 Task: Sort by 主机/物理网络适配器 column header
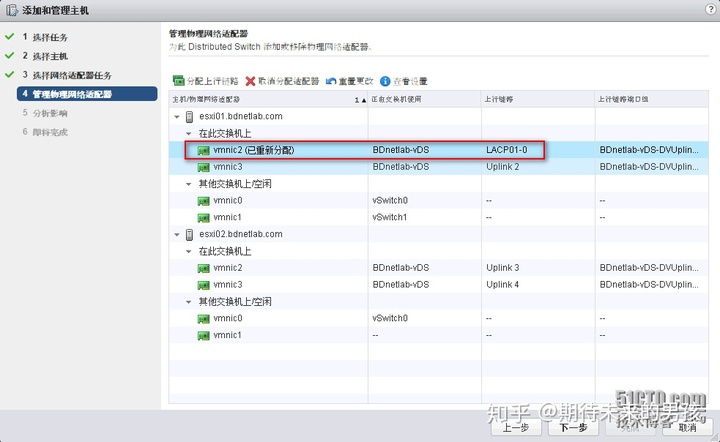(268, 100)
